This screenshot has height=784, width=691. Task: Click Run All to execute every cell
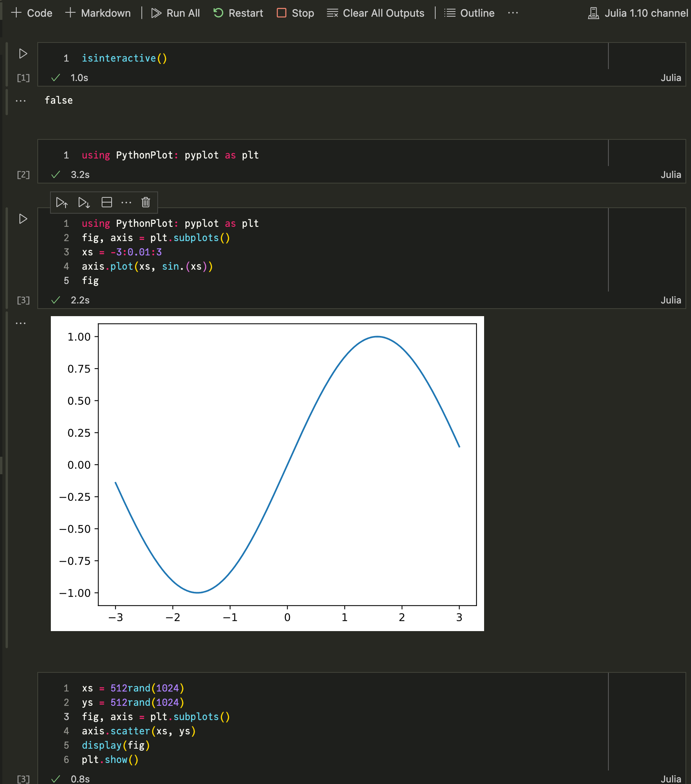176,13
